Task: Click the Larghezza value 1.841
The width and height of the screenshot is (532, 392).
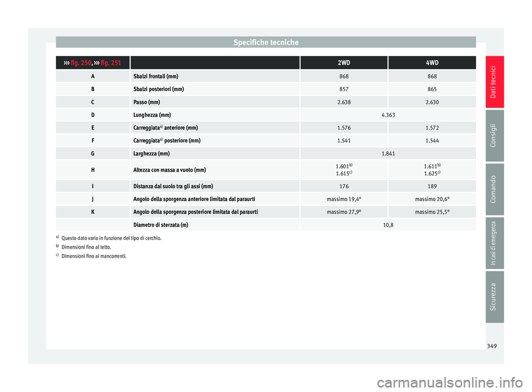Action: point(388,153)
